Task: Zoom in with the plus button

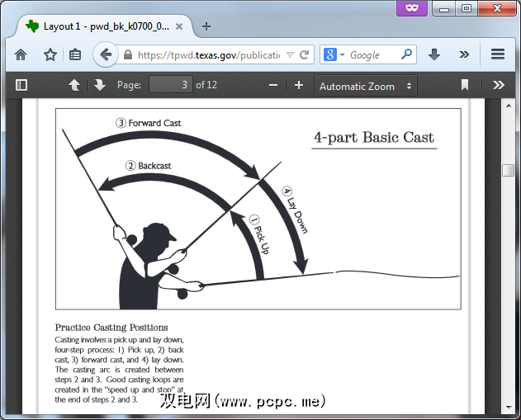Action: pos(298,85)
